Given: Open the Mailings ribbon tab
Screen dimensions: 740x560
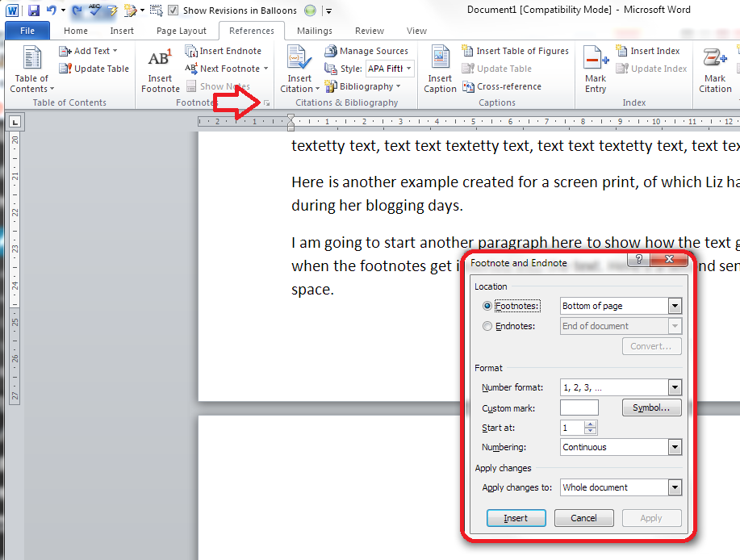Looking at the screenshot, I should pos(314,31).
